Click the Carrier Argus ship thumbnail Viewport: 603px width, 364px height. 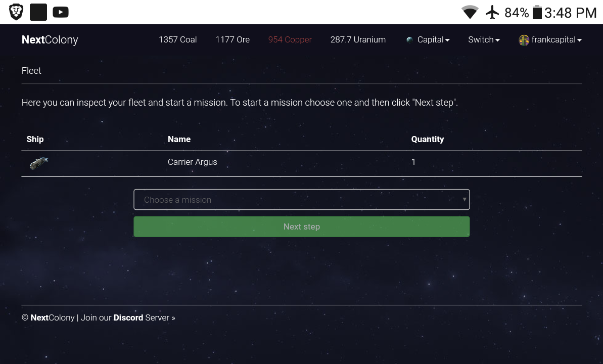[39, 163]
